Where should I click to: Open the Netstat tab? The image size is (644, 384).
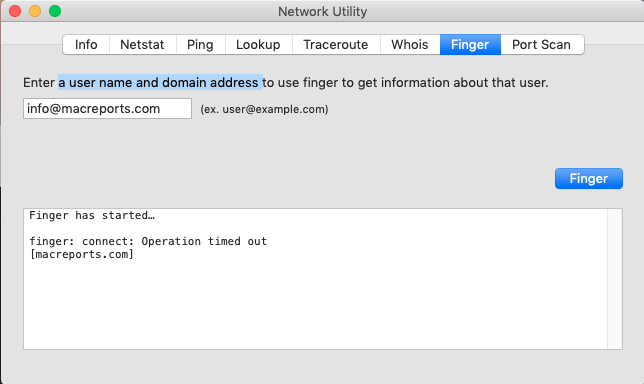tap(143, 44)
